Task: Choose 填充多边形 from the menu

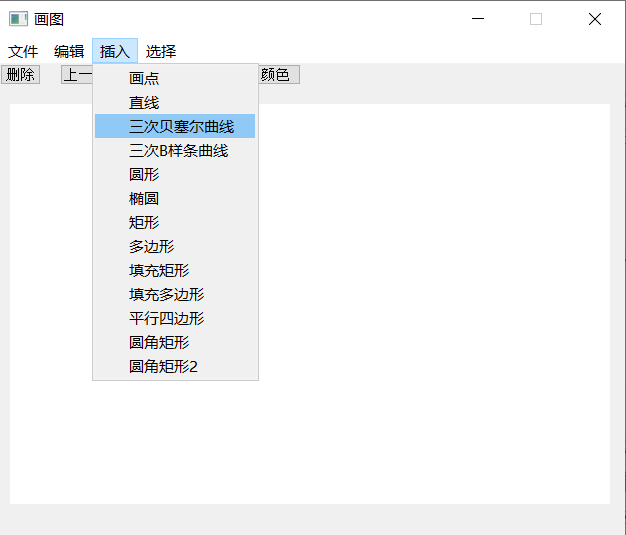Action: [175, 294]
